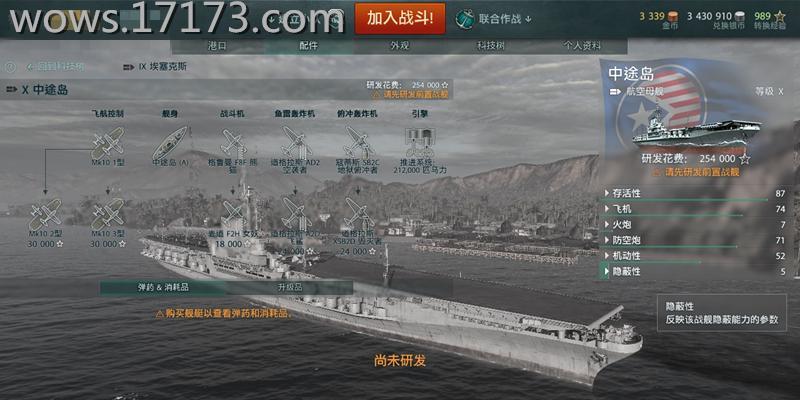Select the XSB2D dive bomber upgrade icon
The width and height of the screenshot is (800, 400).
click(x=358, y=214)
